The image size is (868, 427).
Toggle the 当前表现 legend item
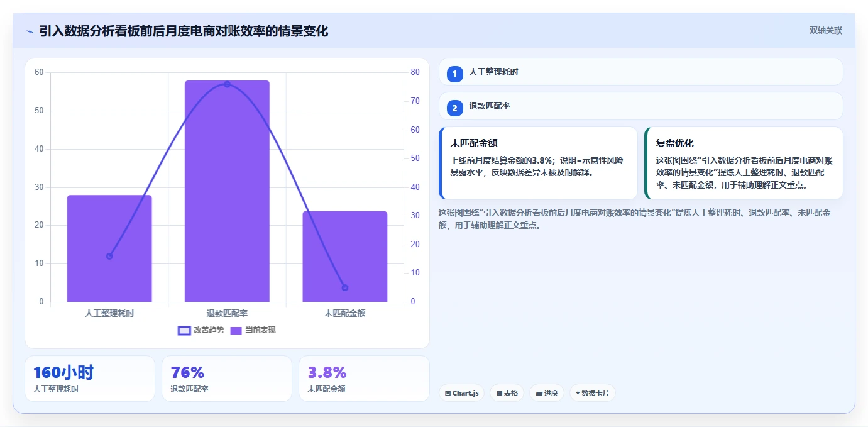(253, 330)
